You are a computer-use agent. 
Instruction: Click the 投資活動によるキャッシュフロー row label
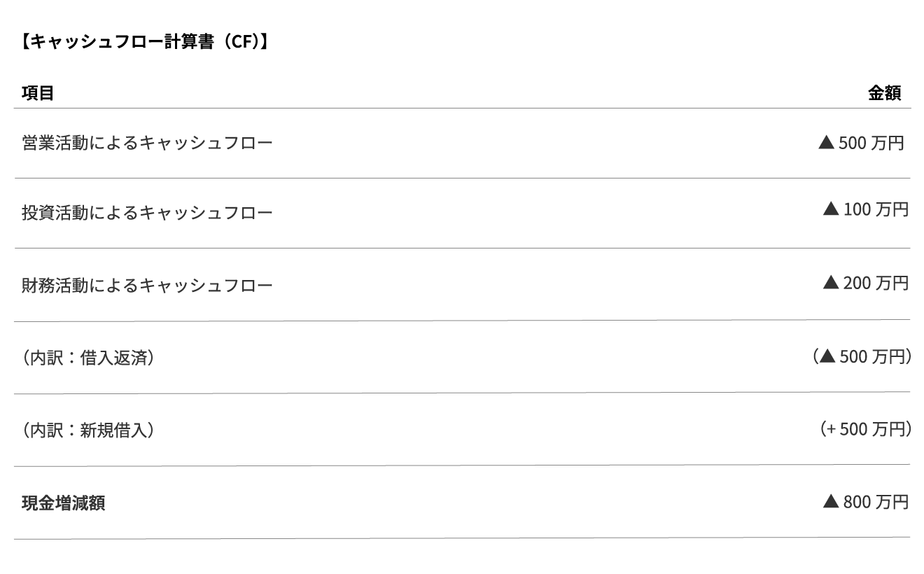click(147, 213)
